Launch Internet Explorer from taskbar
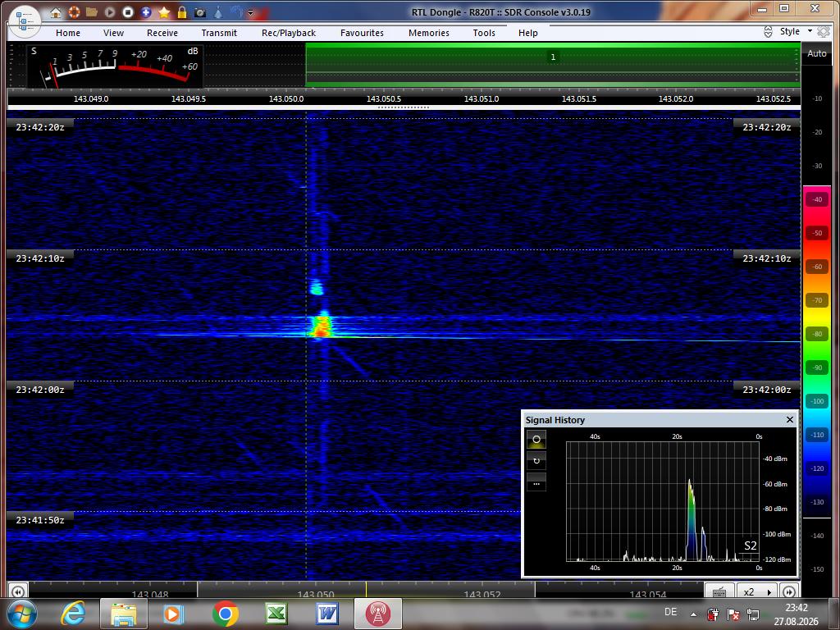This screenshot has width=840, height=630. 74,614
